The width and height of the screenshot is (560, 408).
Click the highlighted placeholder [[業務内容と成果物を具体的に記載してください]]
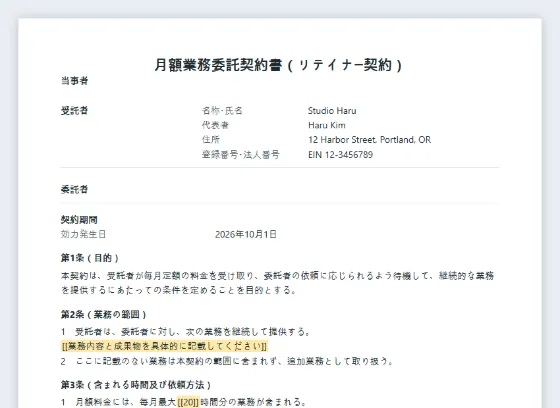(x=164, y=346)
